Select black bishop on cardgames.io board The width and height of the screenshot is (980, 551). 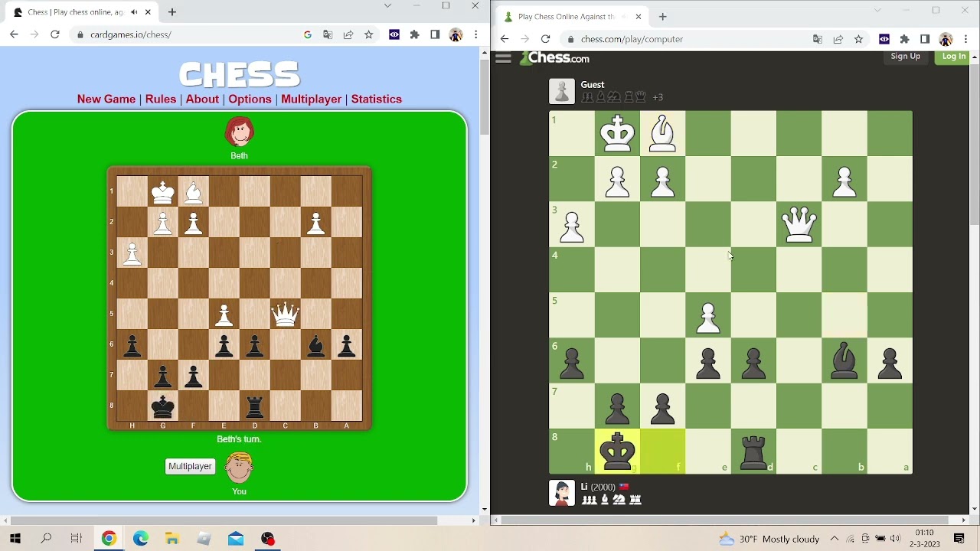[315, 345]
